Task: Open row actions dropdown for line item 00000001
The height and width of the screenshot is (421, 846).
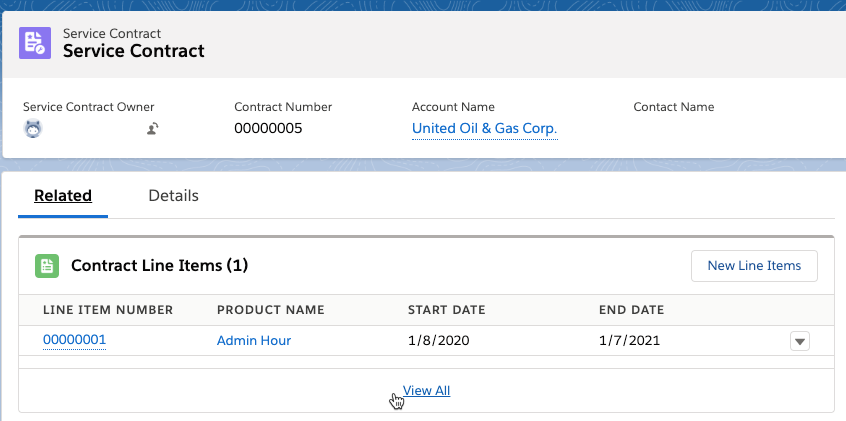Action: pos(800,341)
